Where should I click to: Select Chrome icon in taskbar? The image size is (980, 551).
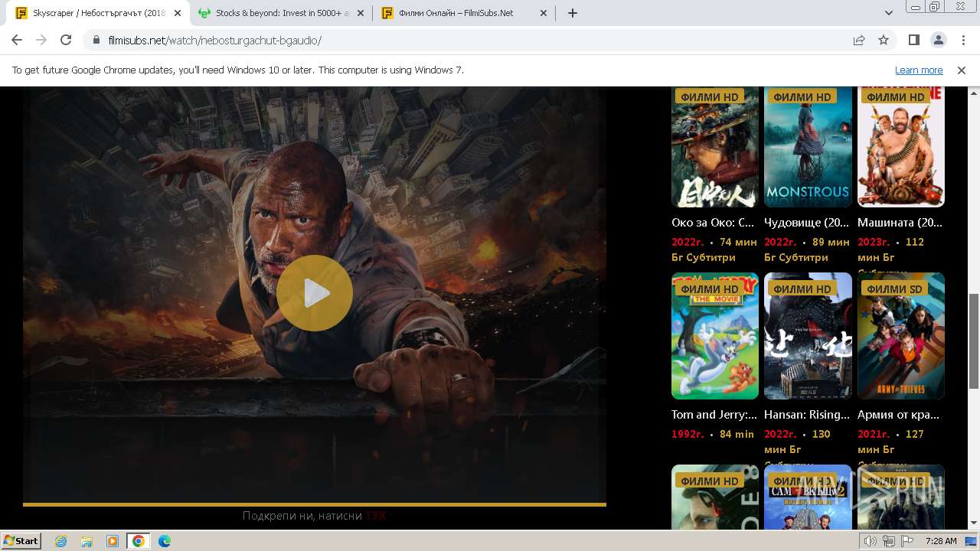[x=139, y=541]
